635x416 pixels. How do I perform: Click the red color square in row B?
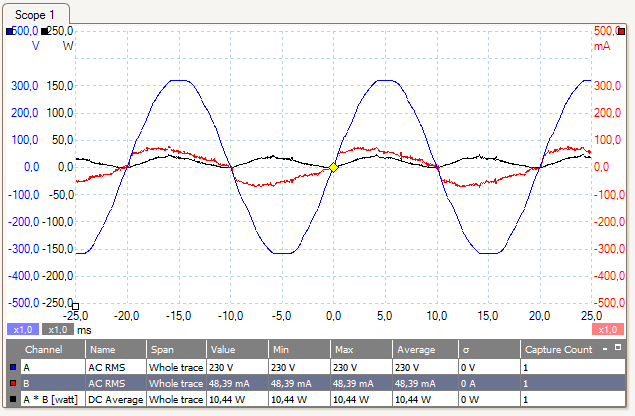[x=12, y=383]
